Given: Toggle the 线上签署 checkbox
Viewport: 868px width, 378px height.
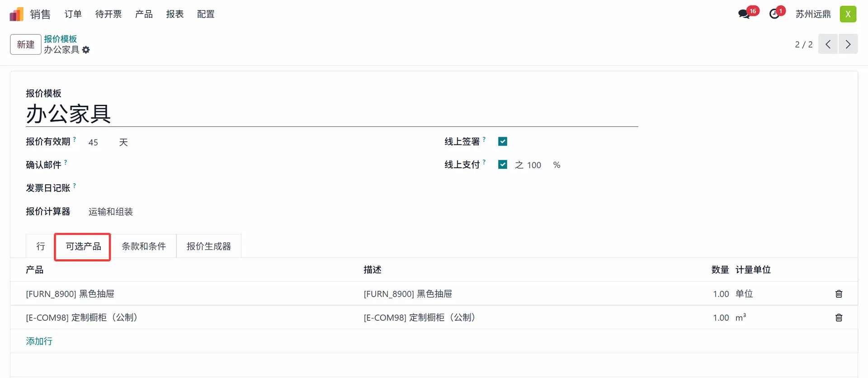Looking at the screenshot, I should point(502,142).
